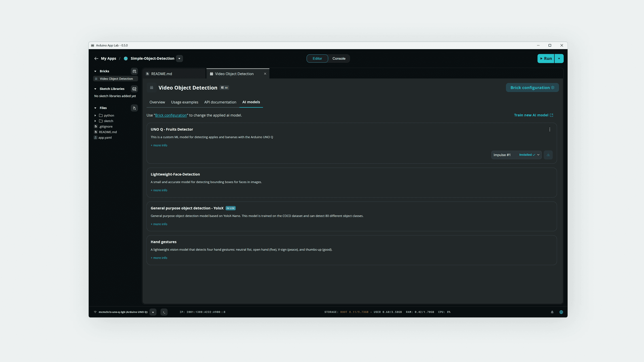Click the Run button
Viewport: 644px width, 362px height.
(x=546, y=59)
